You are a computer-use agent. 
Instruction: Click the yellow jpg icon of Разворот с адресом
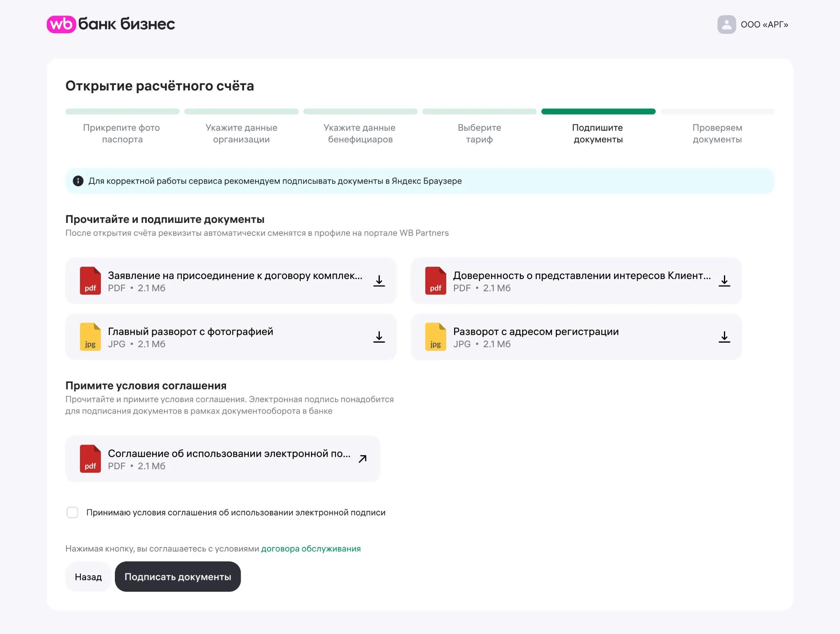[436, 337]
